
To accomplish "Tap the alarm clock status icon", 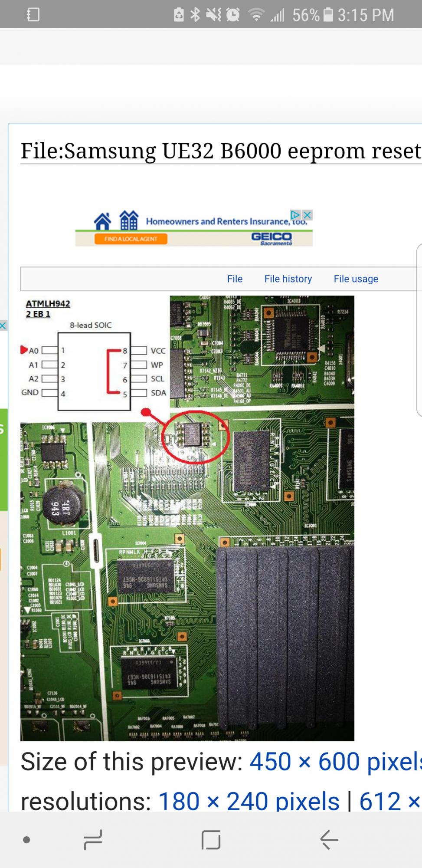I will coord(233,15).
